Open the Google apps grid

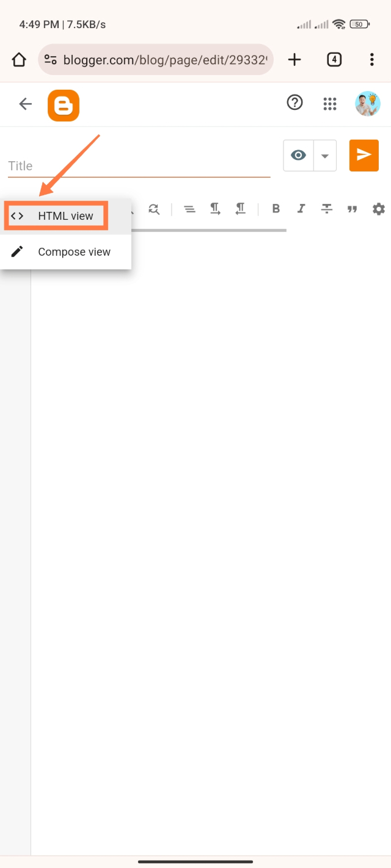tap(330, 104)
